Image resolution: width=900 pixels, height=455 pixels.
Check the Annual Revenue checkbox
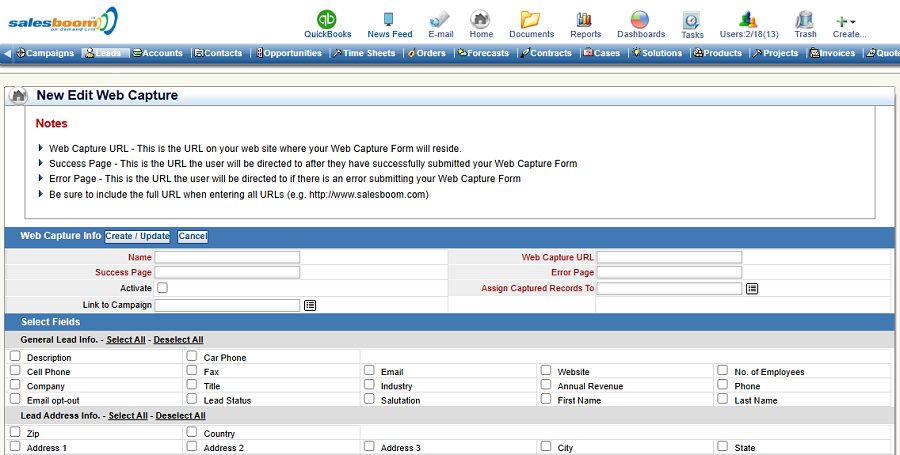coord(546,385)
